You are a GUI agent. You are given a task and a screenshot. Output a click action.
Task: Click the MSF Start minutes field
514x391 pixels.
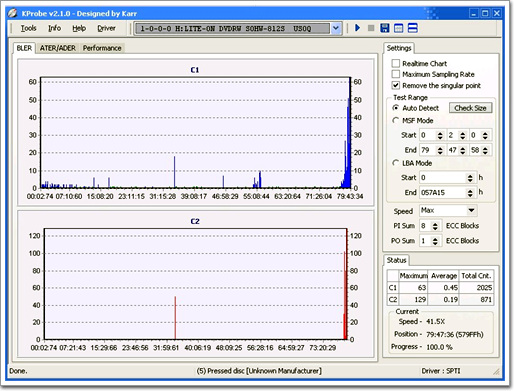click(x=428, y=135)
